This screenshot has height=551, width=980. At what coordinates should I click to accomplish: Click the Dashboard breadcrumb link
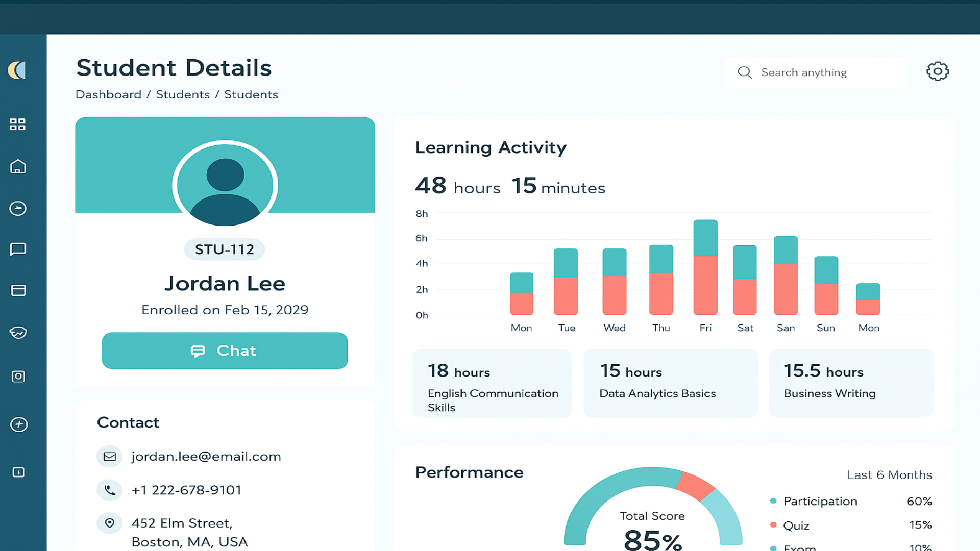click(x=108, y=95)
